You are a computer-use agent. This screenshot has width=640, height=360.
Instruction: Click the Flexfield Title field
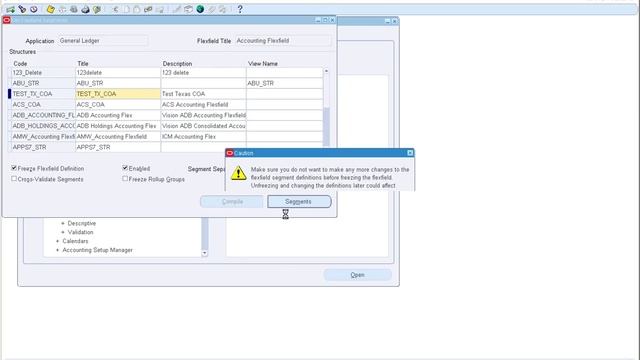pos(283,41)
